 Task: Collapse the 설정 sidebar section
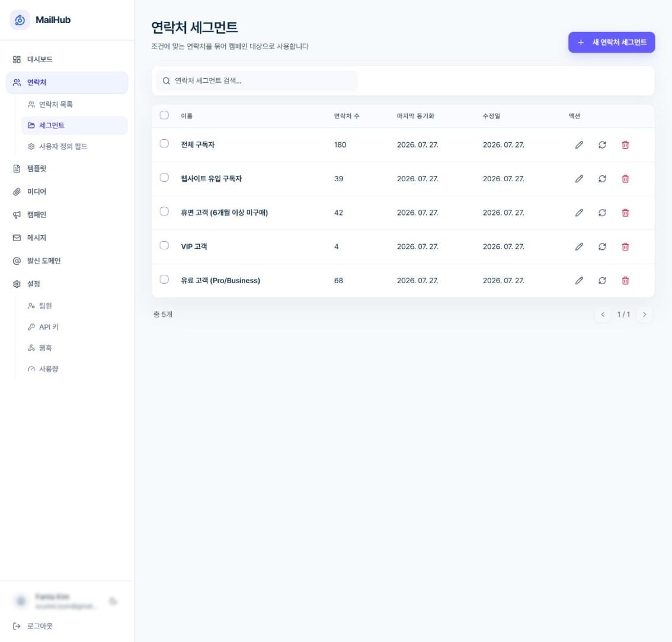tap(67, 284)
